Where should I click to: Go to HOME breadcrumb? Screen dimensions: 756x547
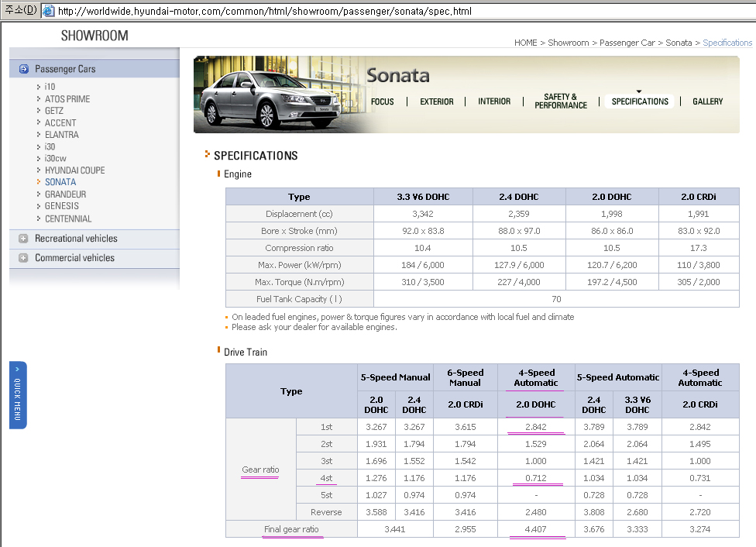point(525,43)
